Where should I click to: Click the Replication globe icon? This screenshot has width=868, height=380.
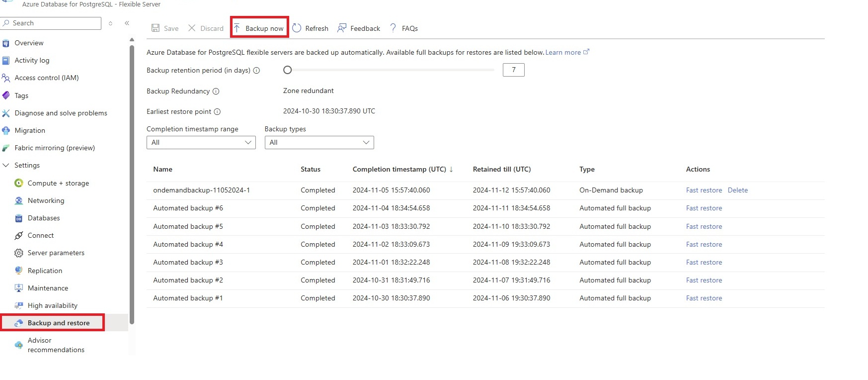pyautogui.click(x=19, y=271)
